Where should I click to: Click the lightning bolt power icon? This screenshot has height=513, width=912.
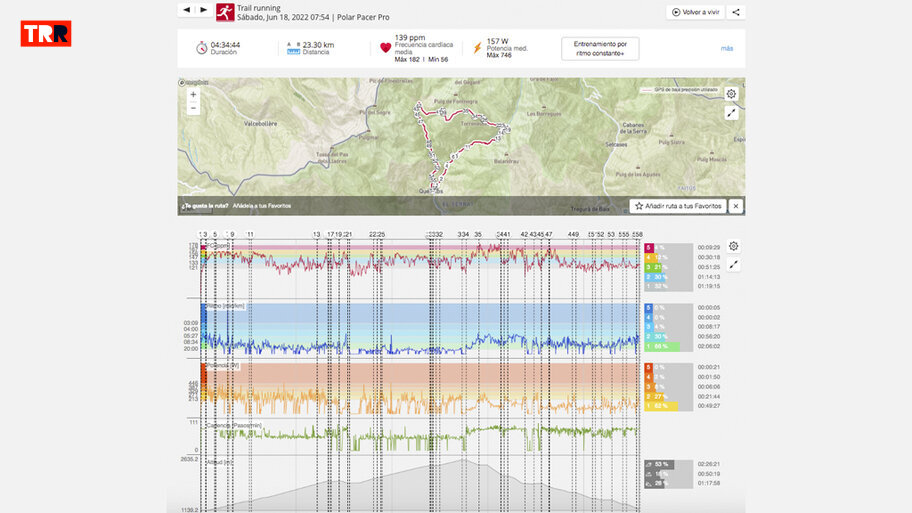pyautogui.click(x=478, y=48)
